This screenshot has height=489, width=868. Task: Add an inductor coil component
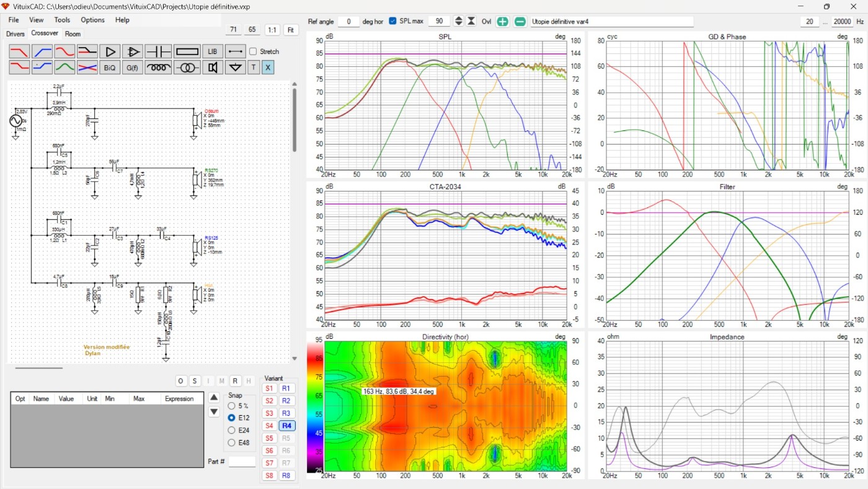tap(158, 68)
